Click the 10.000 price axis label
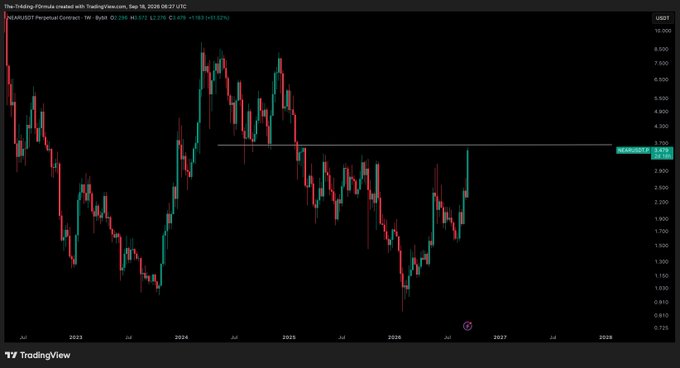 (x=662, y=31)
